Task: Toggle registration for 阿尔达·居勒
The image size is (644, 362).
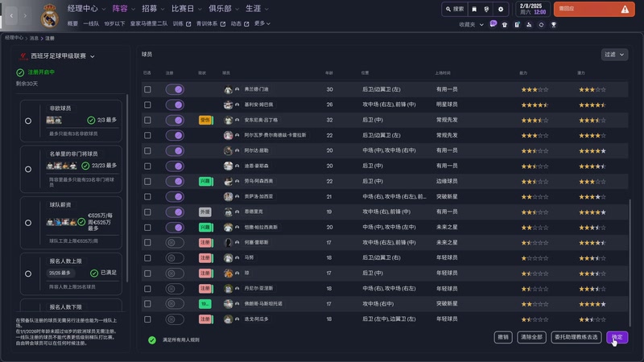Action: coord(175,150)
